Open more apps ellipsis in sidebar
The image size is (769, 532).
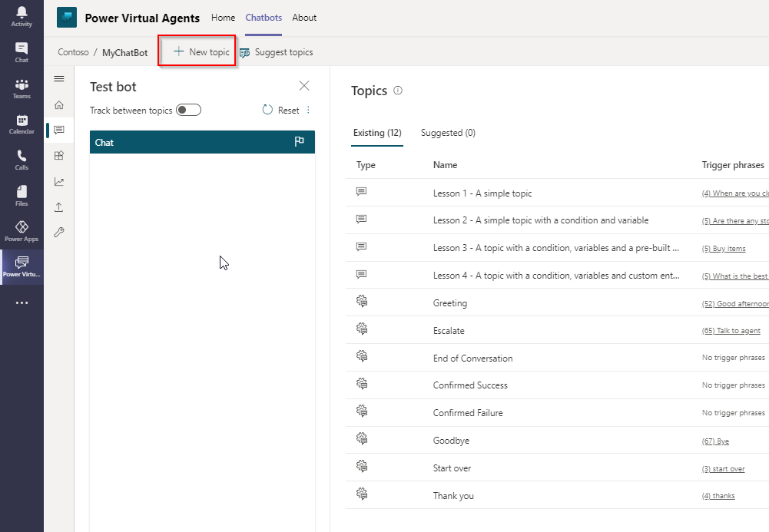[22, 302]
